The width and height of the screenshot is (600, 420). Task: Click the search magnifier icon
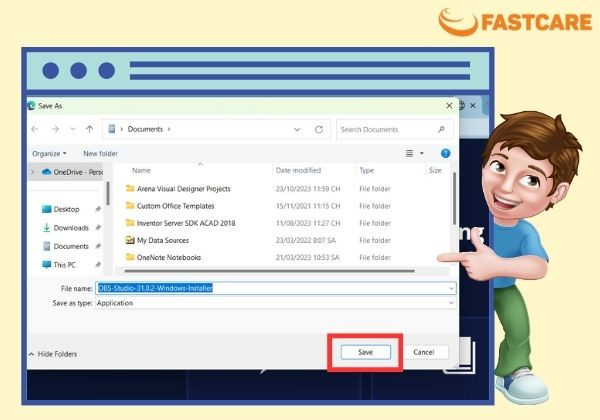[x=441, y=129]
